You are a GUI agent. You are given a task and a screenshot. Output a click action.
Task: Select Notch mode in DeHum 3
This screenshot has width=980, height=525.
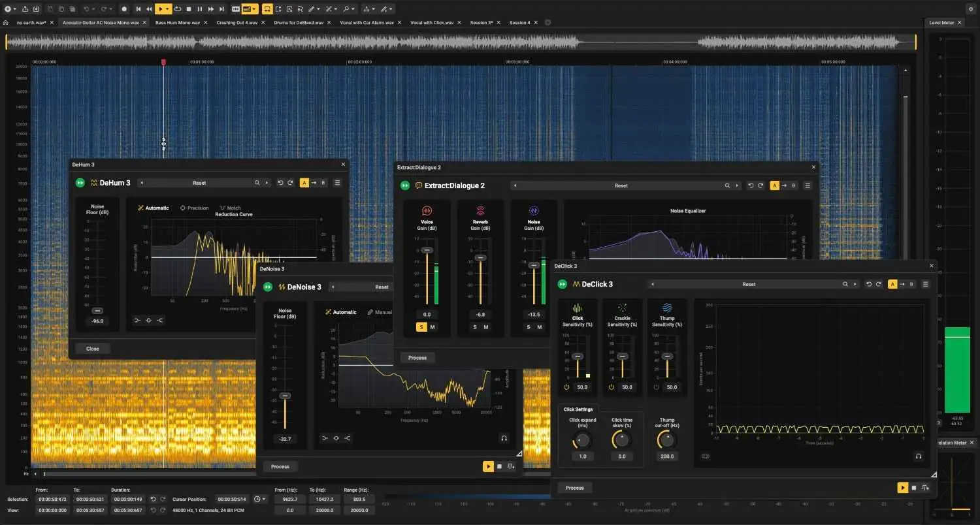click(230, 208)
